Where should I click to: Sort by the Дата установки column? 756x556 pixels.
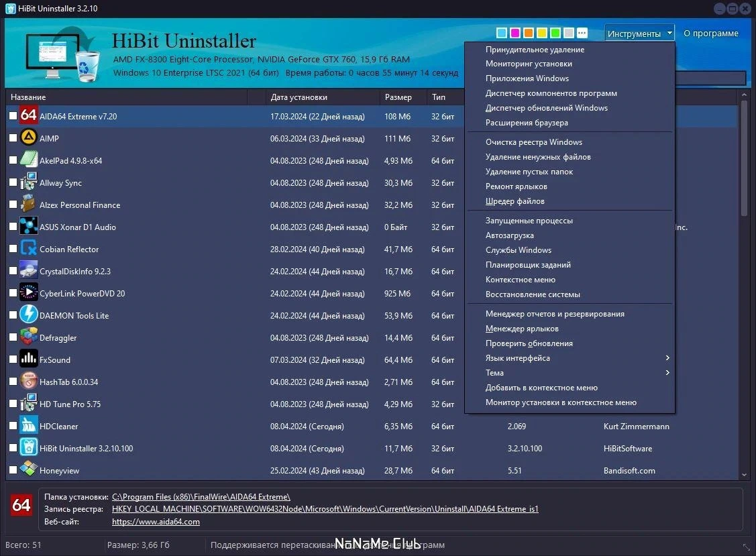tap(323, 97)
